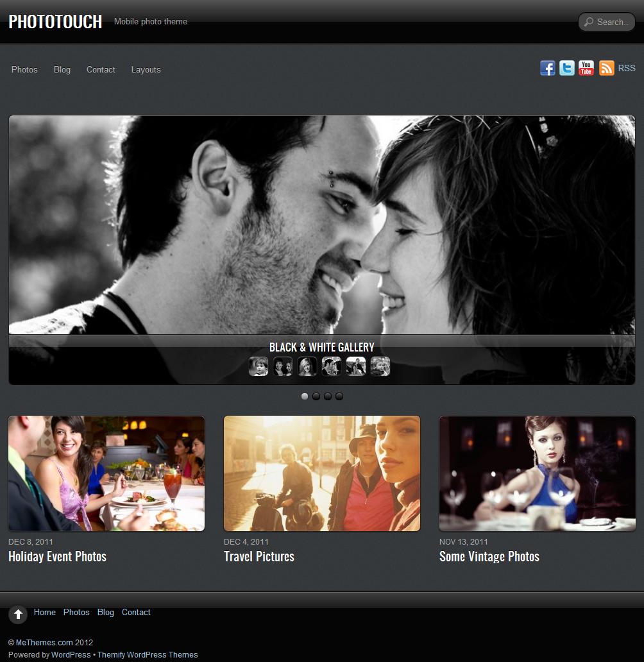Screen dimensions: 644x662
Task: Open the Contact menu item
Action: (101, 70)
